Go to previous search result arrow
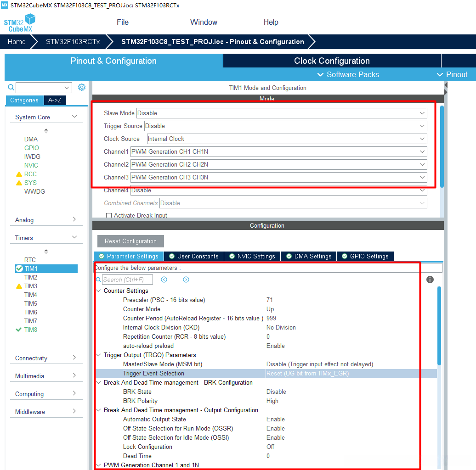The width and height of the screenshot is (476, 470). 164,280
